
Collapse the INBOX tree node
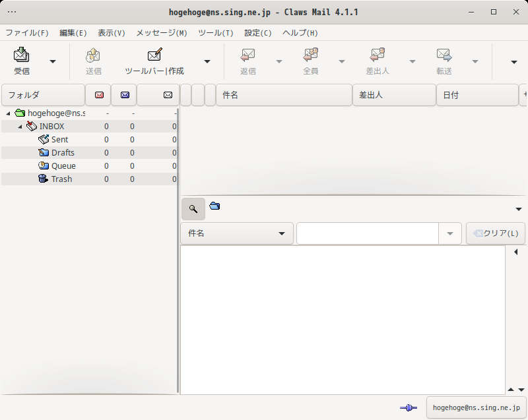coord(20,127)
